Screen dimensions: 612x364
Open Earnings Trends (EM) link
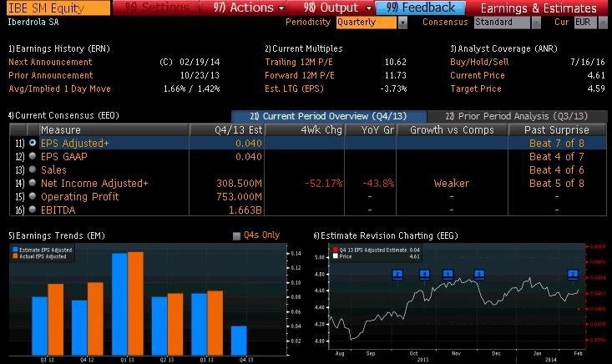57,235
